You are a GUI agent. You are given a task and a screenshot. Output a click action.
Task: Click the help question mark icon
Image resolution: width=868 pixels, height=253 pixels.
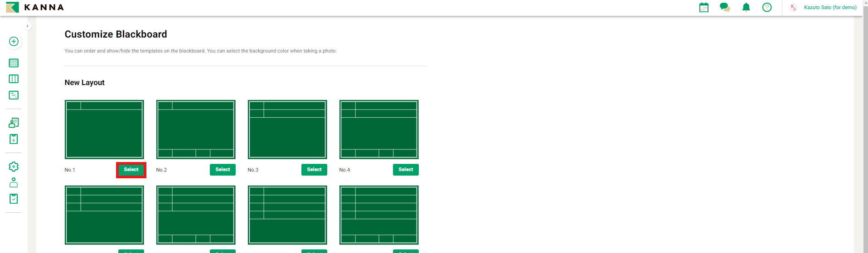point(767,7)
